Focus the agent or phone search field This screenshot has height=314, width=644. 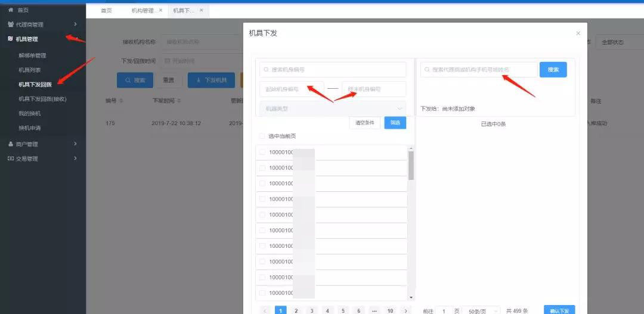point(479,70)
